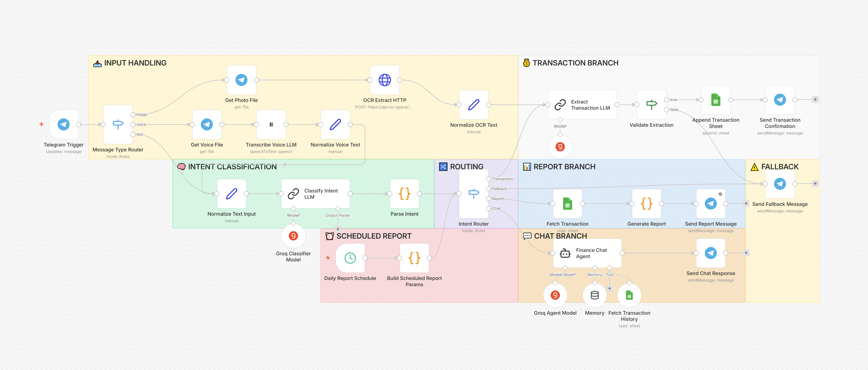Add a node after Send Transaction Confirmation
The width and height of the screenshot is (868, 370).
pos(815,99)
